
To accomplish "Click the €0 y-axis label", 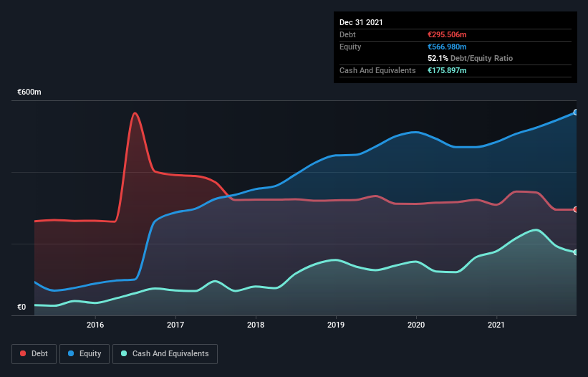I will pyautogui.click(x=21, y=307).
